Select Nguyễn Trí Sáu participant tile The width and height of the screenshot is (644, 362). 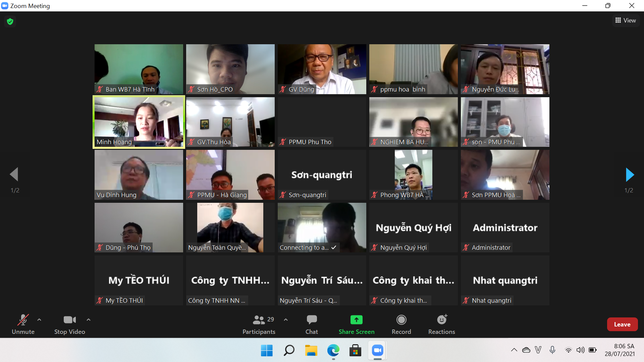pyautogui.click(x=322, y=280)
